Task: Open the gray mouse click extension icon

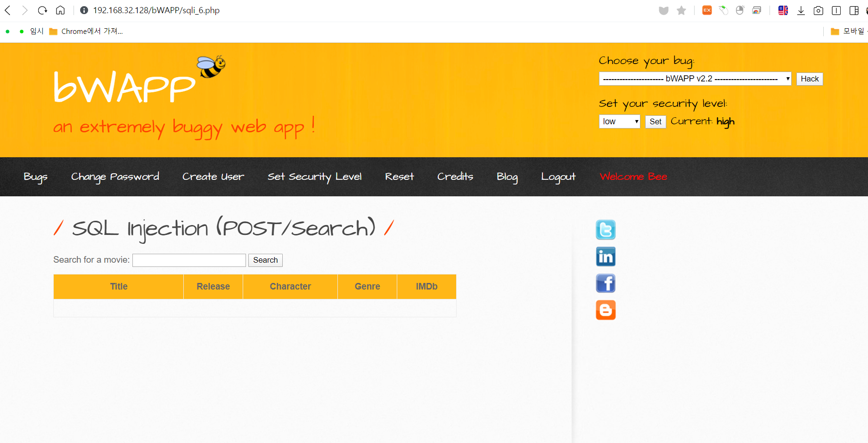Action: pyautogui.click(x=740, y=10)
